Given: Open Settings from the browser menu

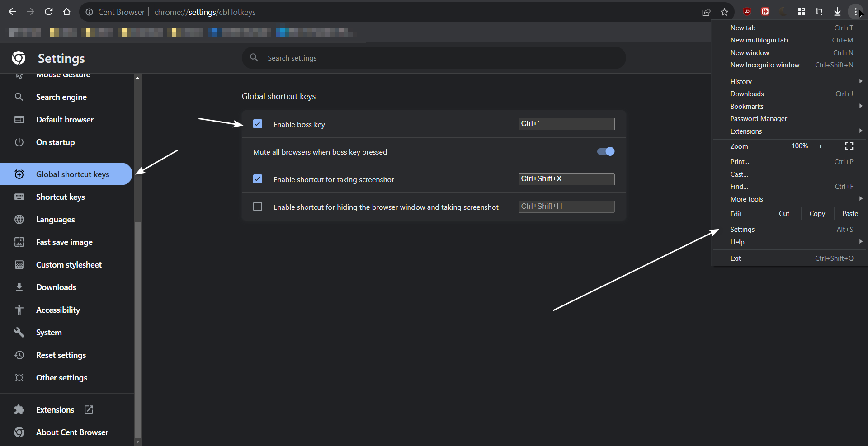Looking at the screenshot, I should tap(742, 230).
